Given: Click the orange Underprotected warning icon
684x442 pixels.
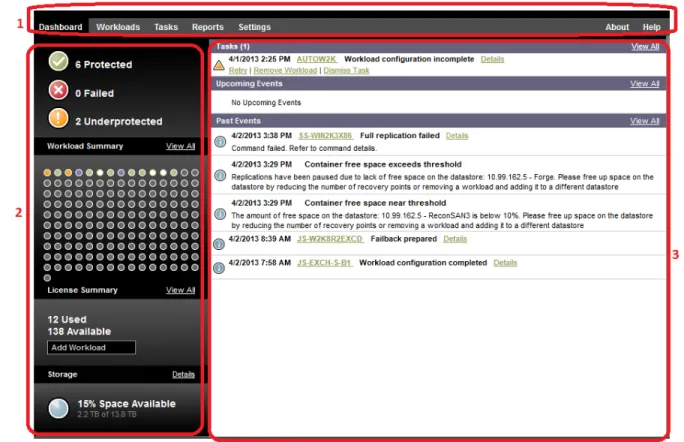Looking at the screenshot, I should tap(58, 118).
